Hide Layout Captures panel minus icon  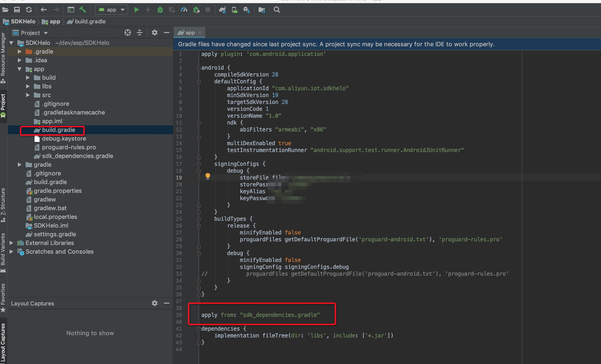coord(167,303)
